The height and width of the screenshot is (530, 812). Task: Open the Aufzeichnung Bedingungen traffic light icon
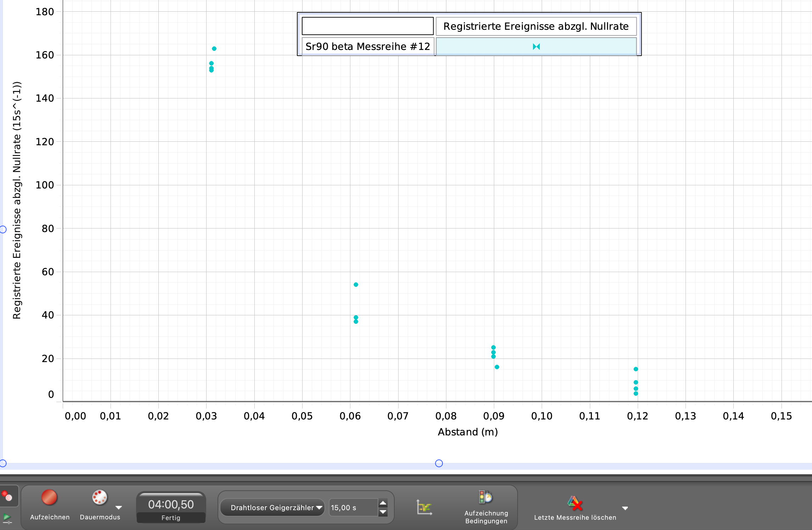pyautogui.click(x=485, y=497)
